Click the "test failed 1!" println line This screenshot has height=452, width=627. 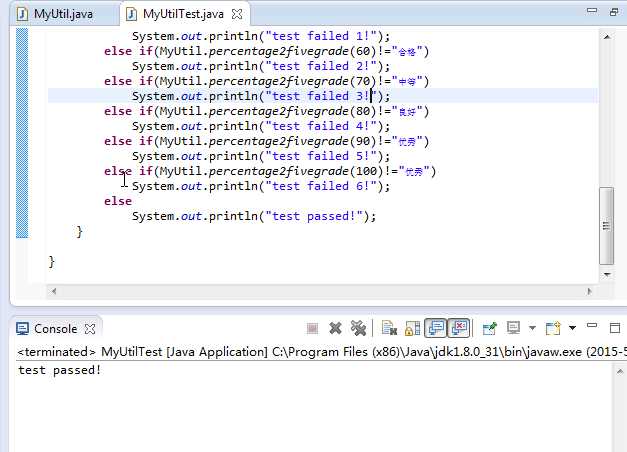point(261,36)
